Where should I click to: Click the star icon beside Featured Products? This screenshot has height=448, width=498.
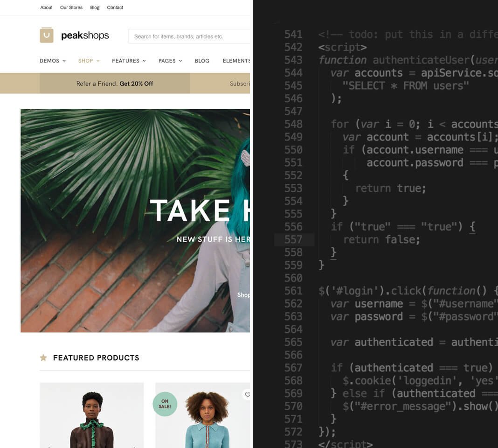click(x=43, y=357)
